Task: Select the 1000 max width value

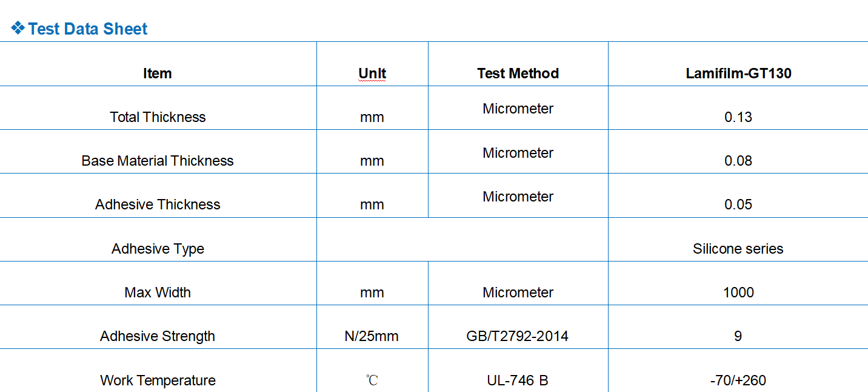Action: point(738,292)
